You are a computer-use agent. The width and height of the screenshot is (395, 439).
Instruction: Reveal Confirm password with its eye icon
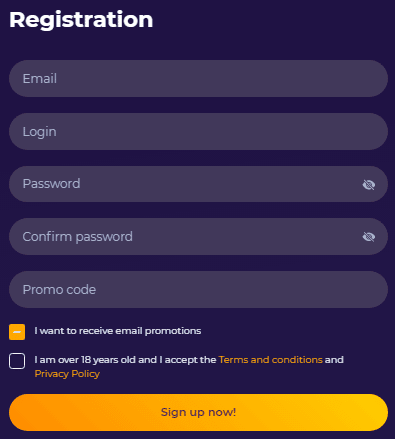click(x=368, y=237)
